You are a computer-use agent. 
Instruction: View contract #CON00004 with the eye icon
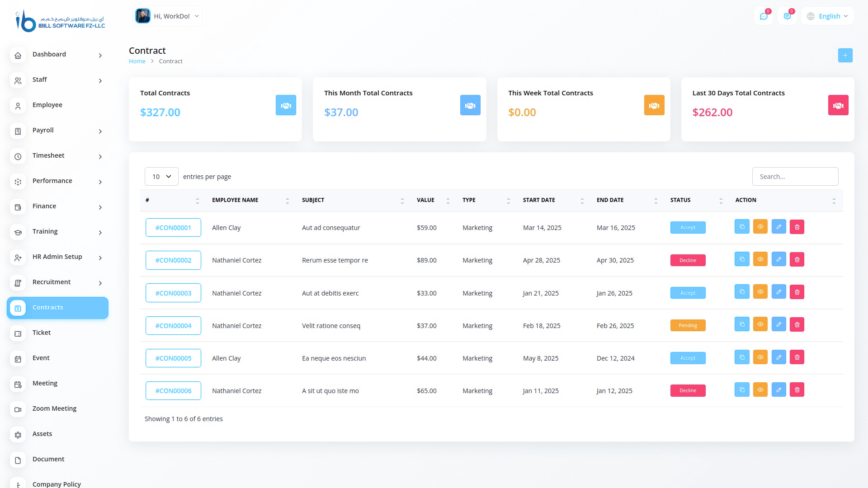[760, 324]
